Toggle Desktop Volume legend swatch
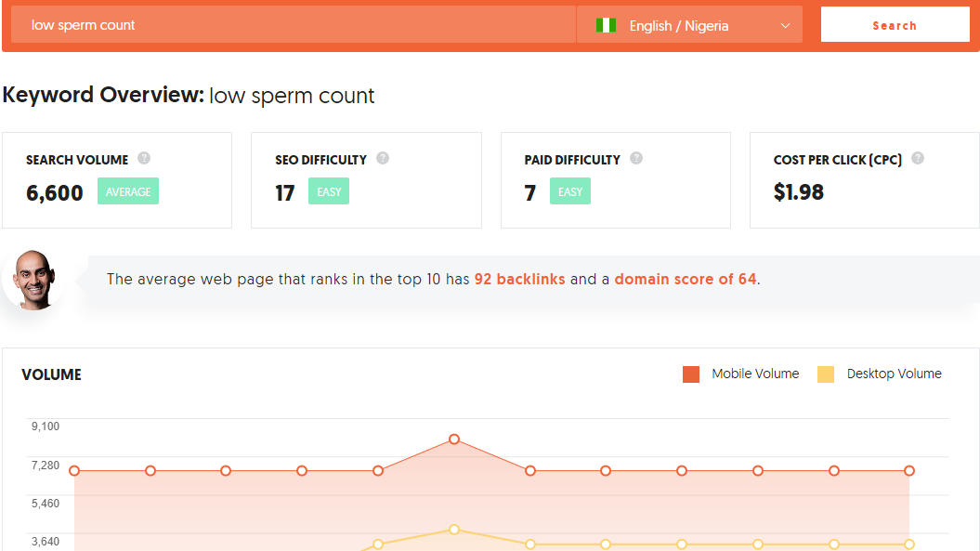The height and width of the screenshot is (551, 980). tap(826, 374)
